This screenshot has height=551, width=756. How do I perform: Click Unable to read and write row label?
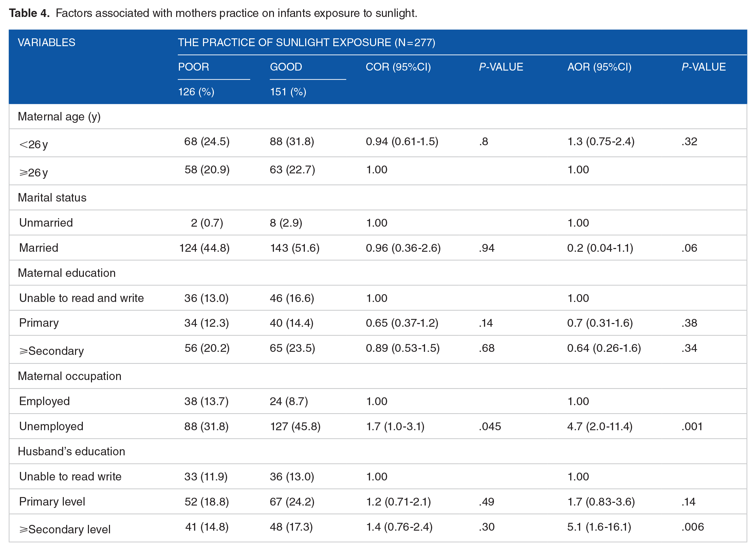(x=81, y=298)
